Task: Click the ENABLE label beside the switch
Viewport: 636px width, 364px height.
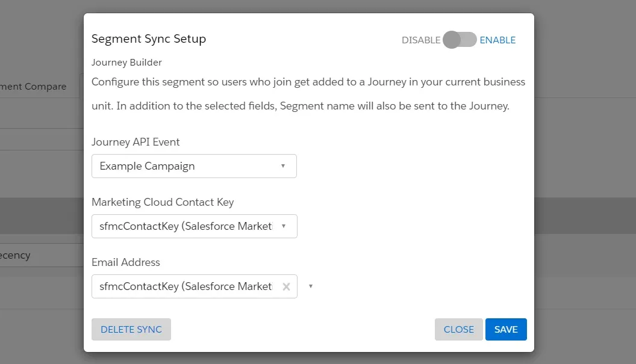Action: pyautogui.click(x=497, y=40)
